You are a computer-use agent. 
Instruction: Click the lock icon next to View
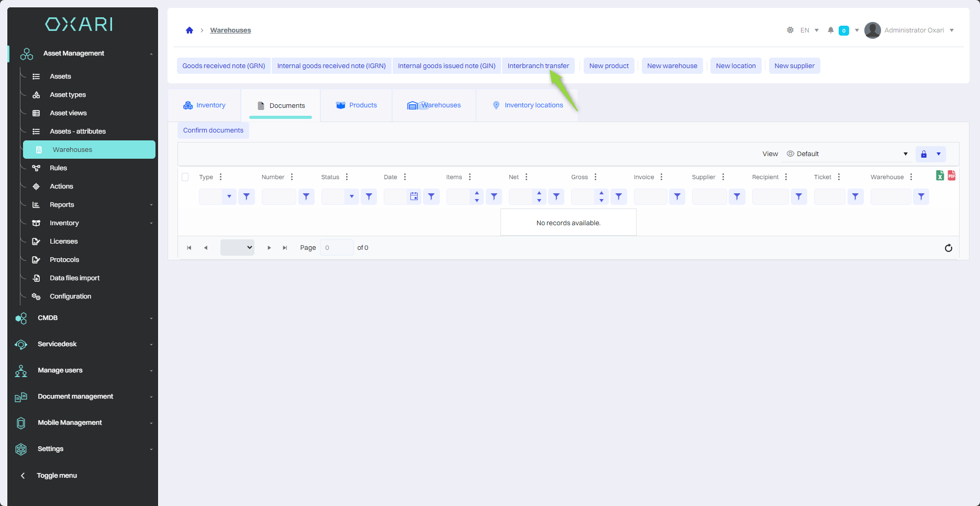(x=923, y=154)
